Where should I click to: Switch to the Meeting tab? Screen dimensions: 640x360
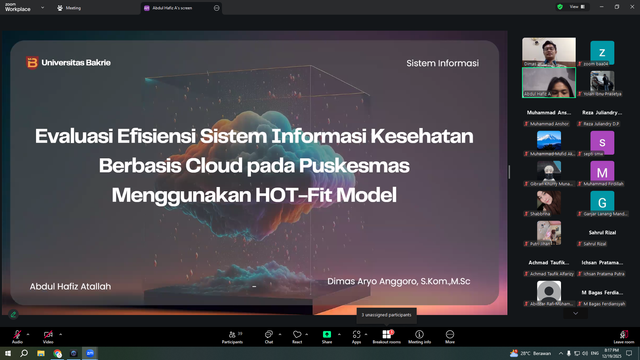[x=69, y=8]
